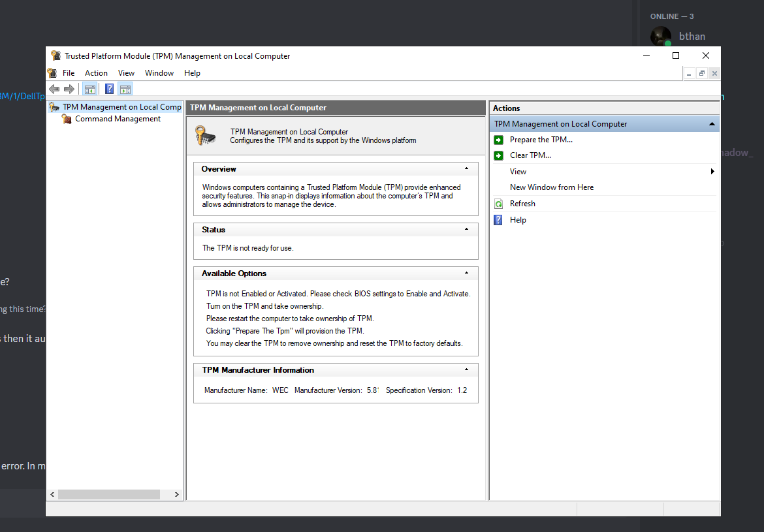The image size is (764, 532).
Task: Click the 'Specification Version: 1.2' text
Action: click(x=426, y=390)
